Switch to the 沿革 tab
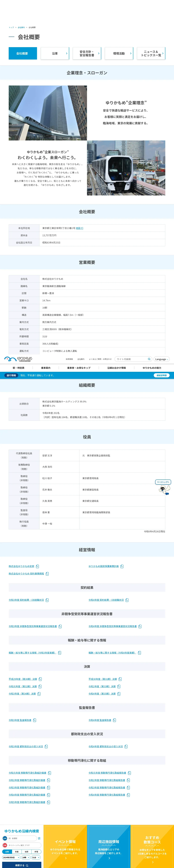 (x=55, y=54)
